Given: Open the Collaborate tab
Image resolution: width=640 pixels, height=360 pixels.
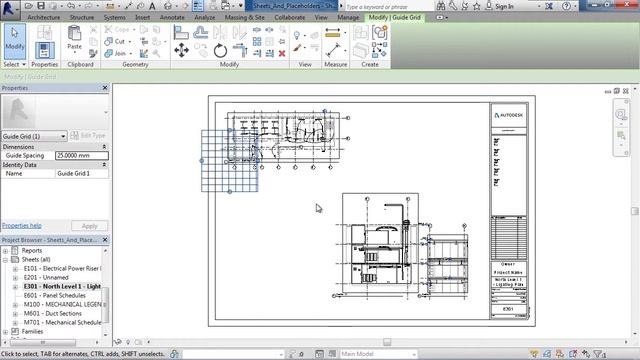Looking at the screenshot, I should 290,18.
